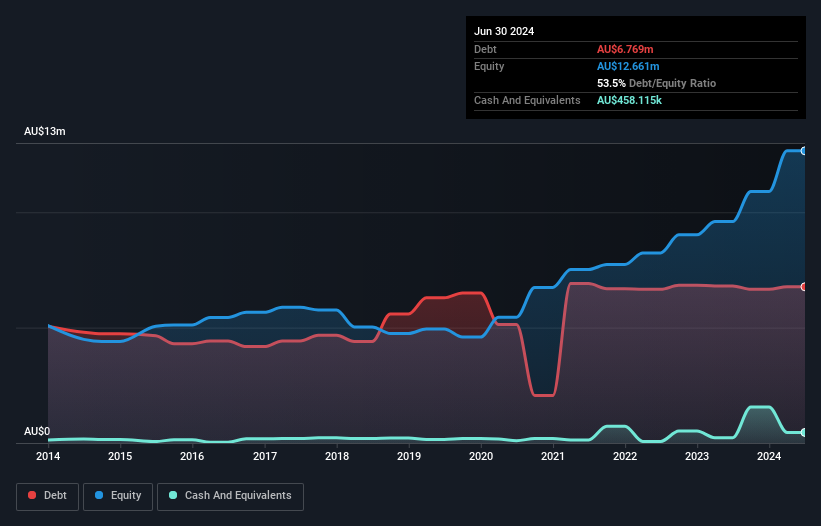Toggle the Equity legend button

116,496
